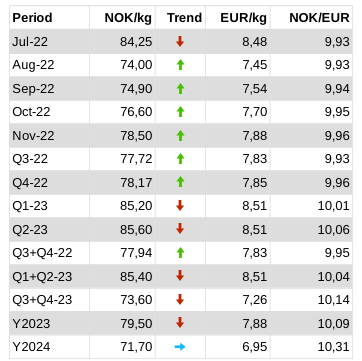Click the Trend column header
The height and width of the screenshot is (361, 362).
pos(185,17)
